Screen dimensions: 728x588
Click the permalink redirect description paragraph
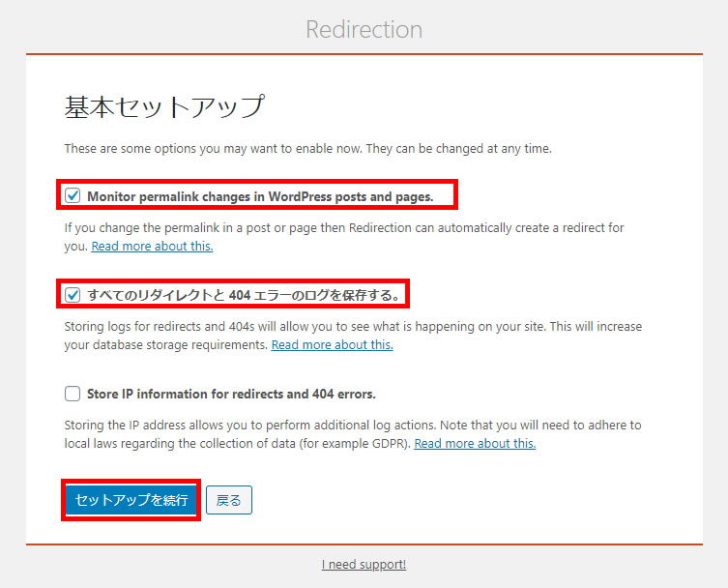(x=344, y=237)
